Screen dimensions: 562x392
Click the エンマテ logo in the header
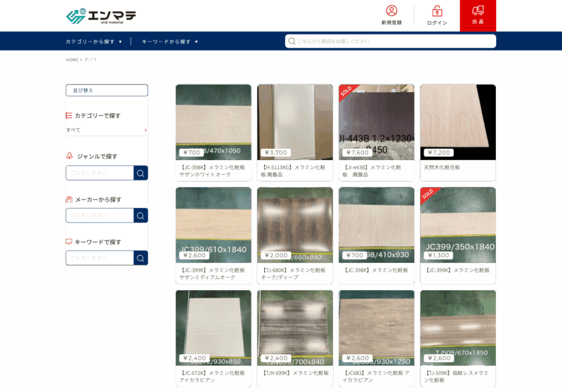(x=101, y=15)
